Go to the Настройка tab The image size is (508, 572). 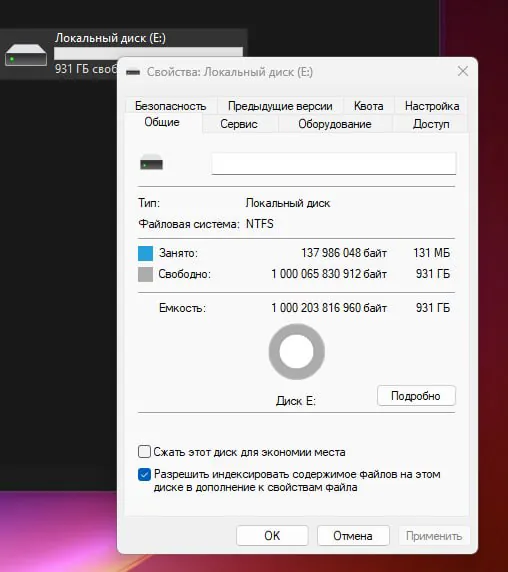tap(432, 106)
